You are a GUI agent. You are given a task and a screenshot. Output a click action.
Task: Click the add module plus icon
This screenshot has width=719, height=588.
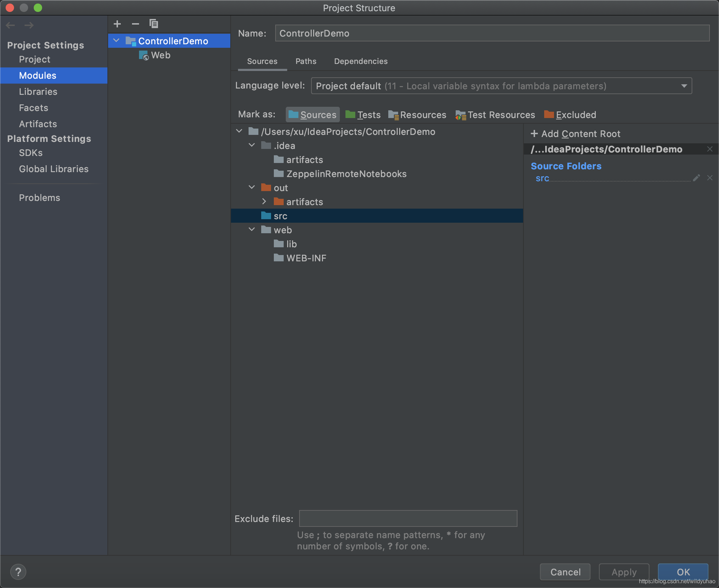point(117,24)
